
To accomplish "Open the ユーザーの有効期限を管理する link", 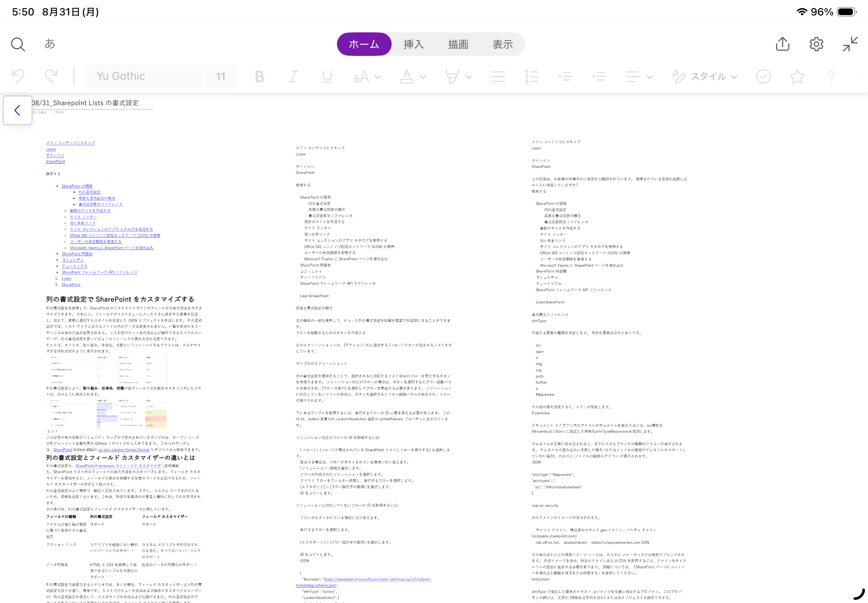I will point(96,242).
